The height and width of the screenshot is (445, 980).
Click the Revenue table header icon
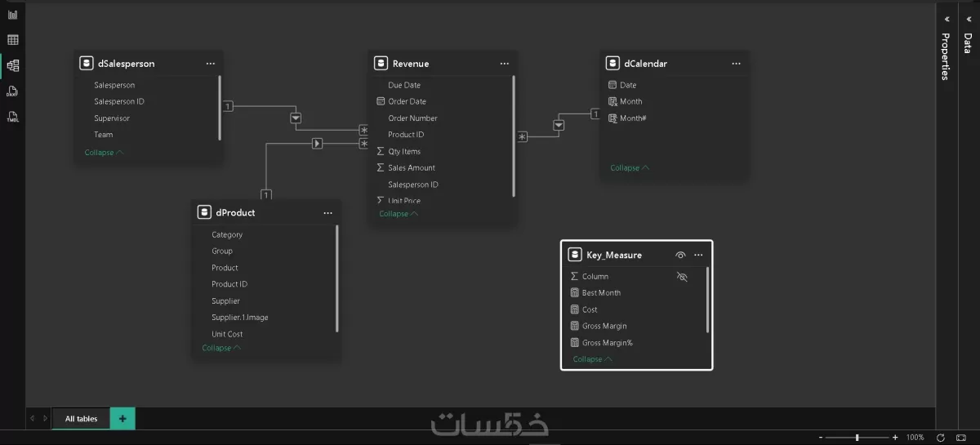click(x=380, y=63)
